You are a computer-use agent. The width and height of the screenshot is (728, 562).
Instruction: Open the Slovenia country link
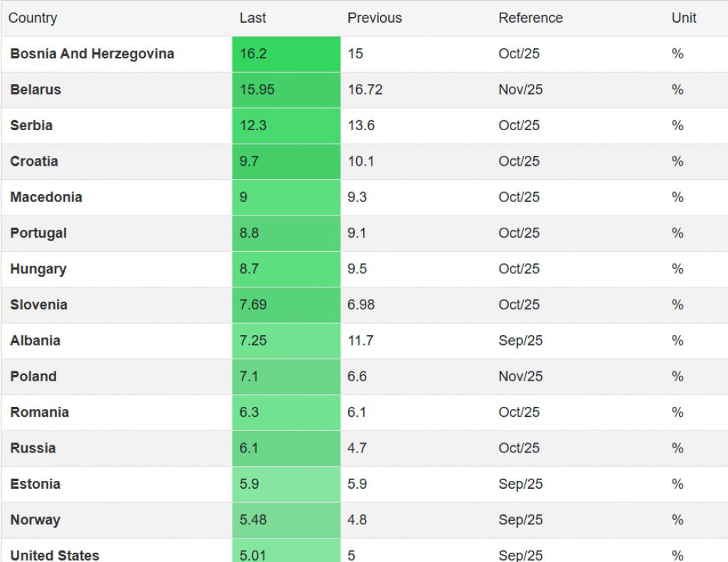[39, 304]
